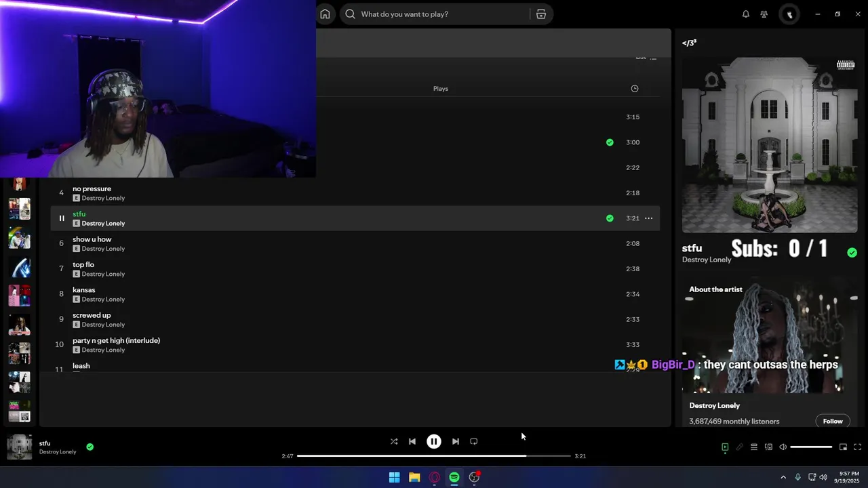The height and width of the screenshot is (488, 868).
Task: Select track 'screwed up'
Action: pos(92,315)
